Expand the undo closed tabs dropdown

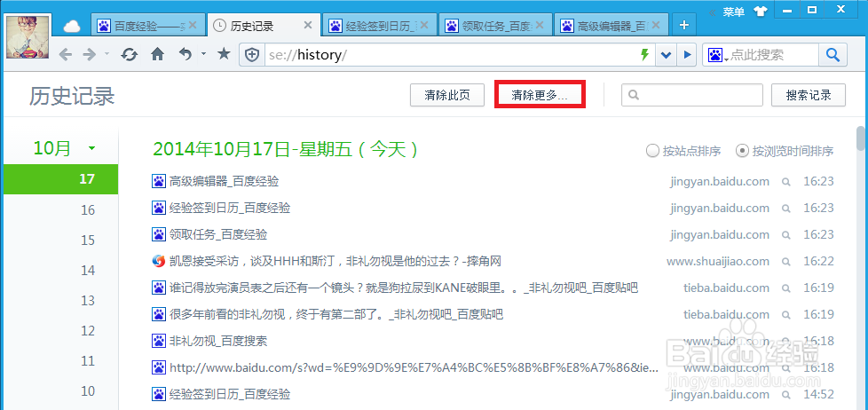point(203,53)
